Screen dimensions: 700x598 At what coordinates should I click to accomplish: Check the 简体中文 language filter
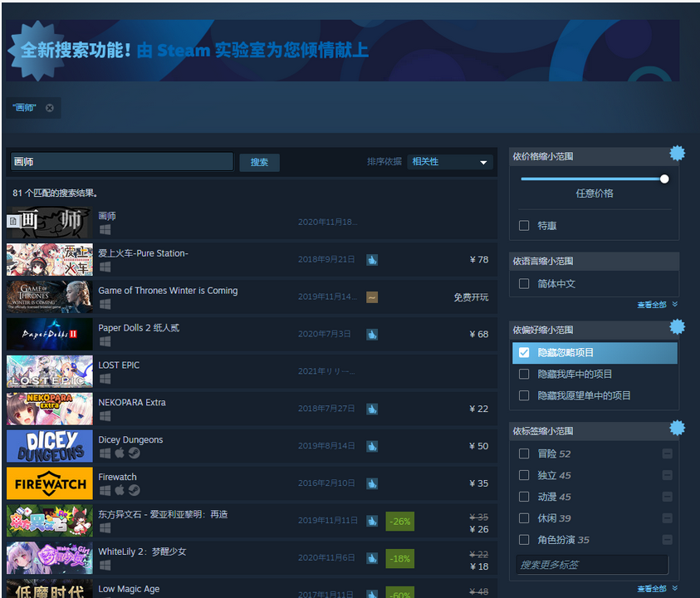pos(524,283)
